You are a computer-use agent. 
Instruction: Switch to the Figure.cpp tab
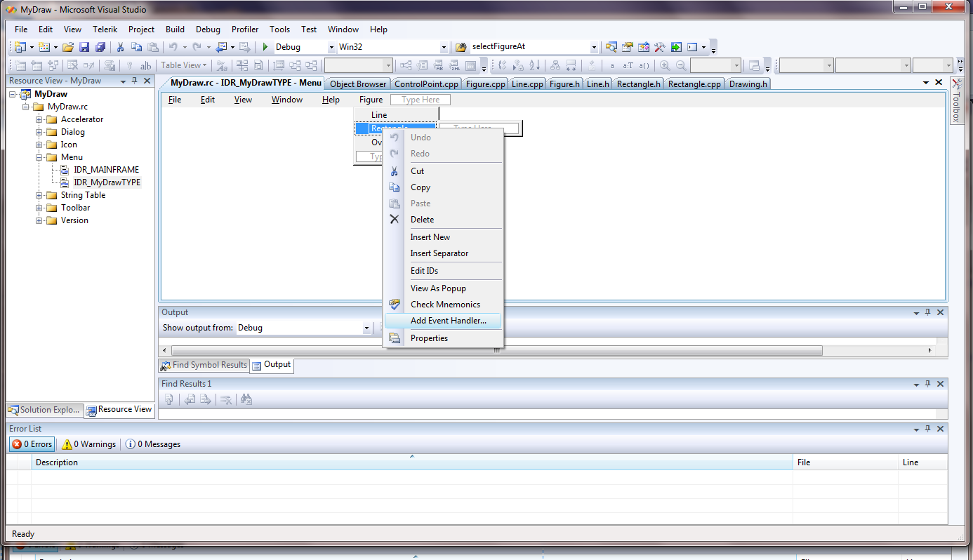click(x=485, y=84)
